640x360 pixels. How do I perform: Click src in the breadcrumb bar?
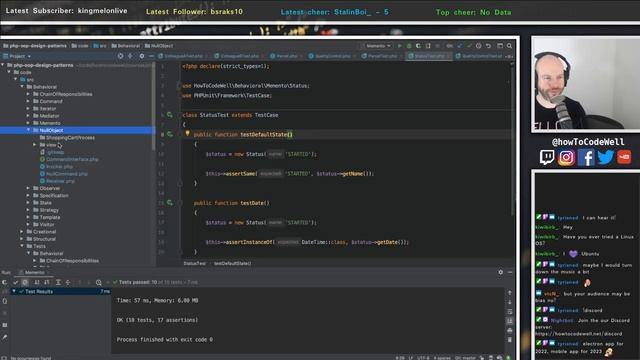(x=100, y=46)
